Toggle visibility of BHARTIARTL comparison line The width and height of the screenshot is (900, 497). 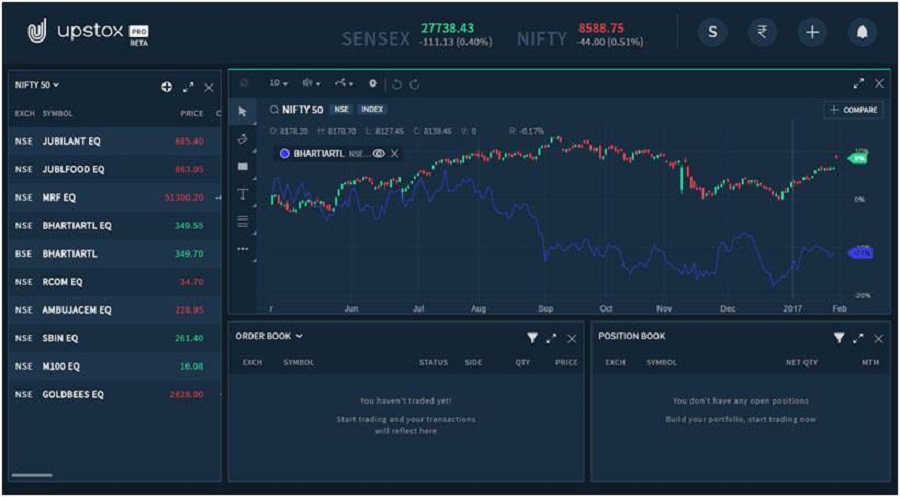point(378,153)
